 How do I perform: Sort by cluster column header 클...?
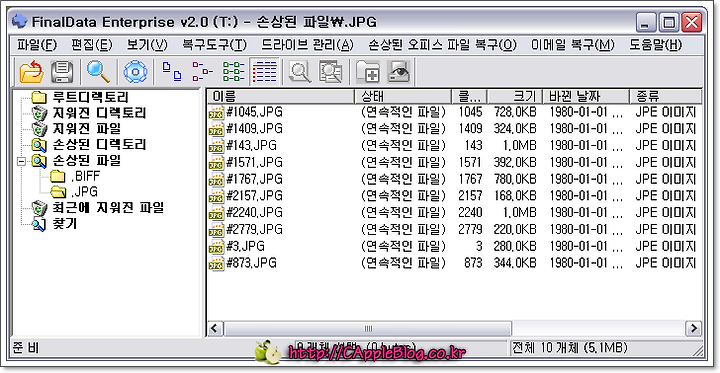[469, 96]
